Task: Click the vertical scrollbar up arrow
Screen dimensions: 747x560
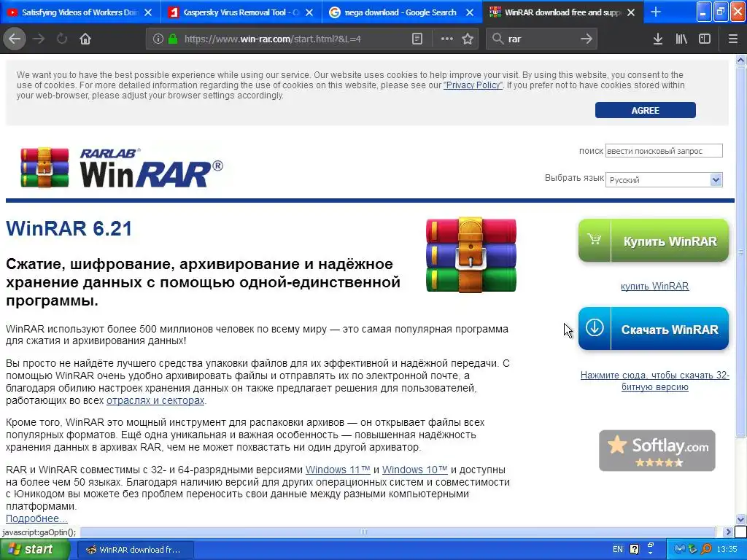Action: (741, 60)
